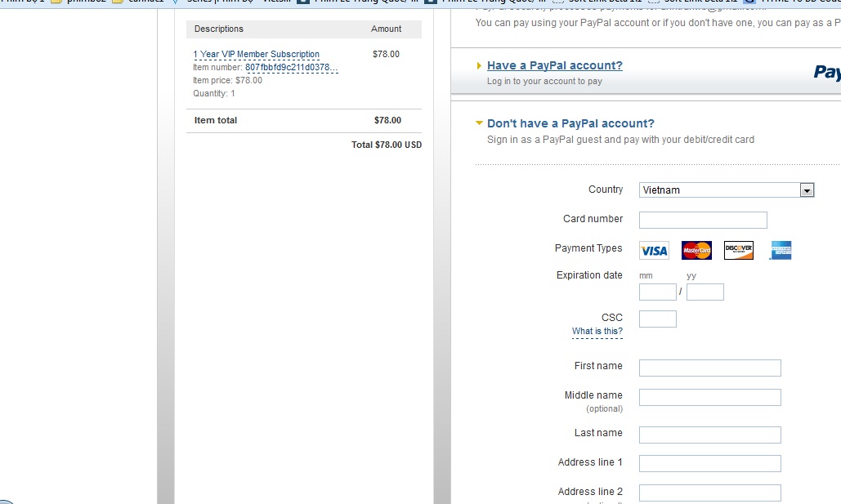This screenshot has height=504, width=841.
Task: Click the Total $78.00 USD text
Action: (386, 145)
